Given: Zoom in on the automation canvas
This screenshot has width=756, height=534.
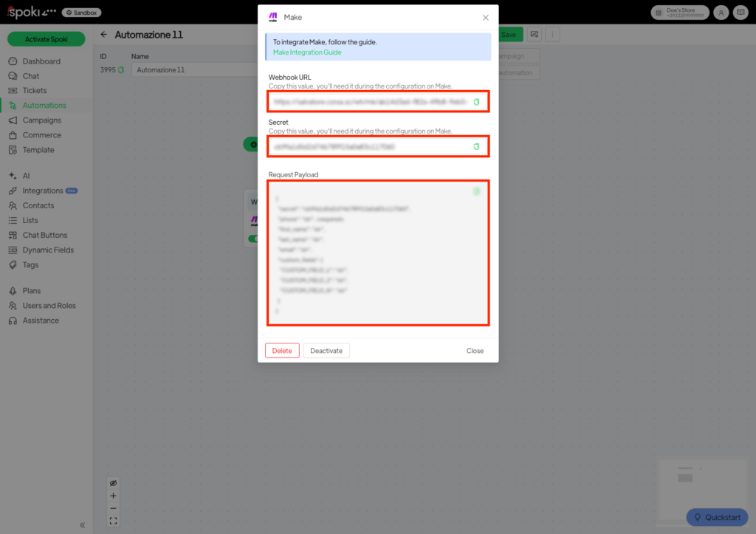Looking at the screenshot, I should click(113, 496).
